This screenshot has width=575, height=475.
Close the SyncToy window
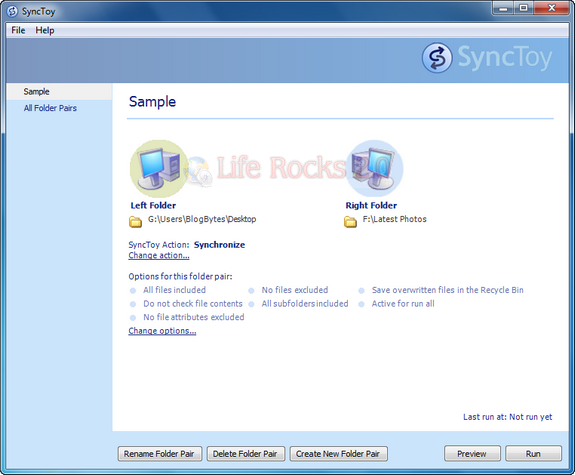(x=552, y=8)
